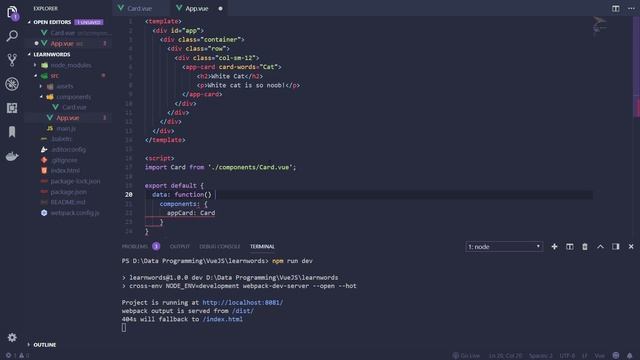
Task: Open the Explorer view in activity bar
Action: 12,12
